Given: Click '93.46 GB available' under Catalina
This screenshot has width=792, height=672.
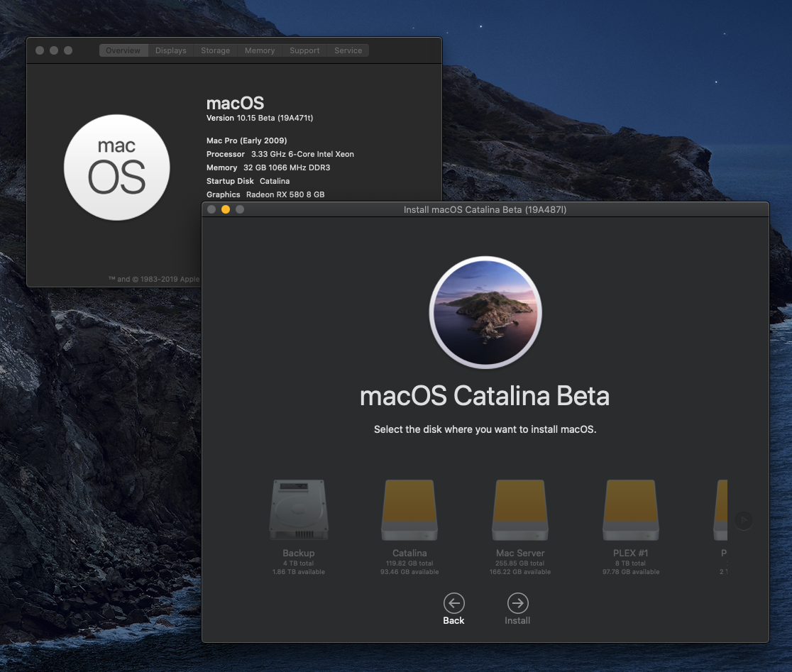Looking at the screenshot, I should click(x=409, y=572).
